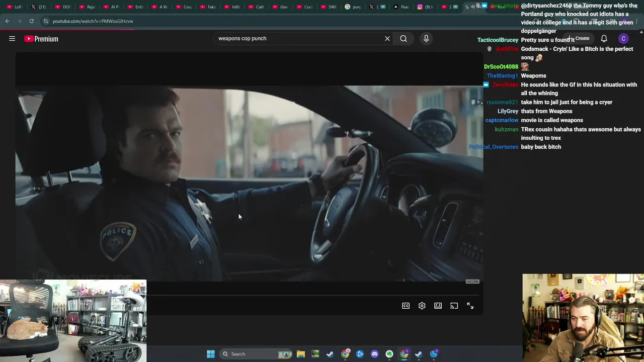Open NVIDIA app from the taskbar
Screen dimensions: 644x362
point(315,354)
